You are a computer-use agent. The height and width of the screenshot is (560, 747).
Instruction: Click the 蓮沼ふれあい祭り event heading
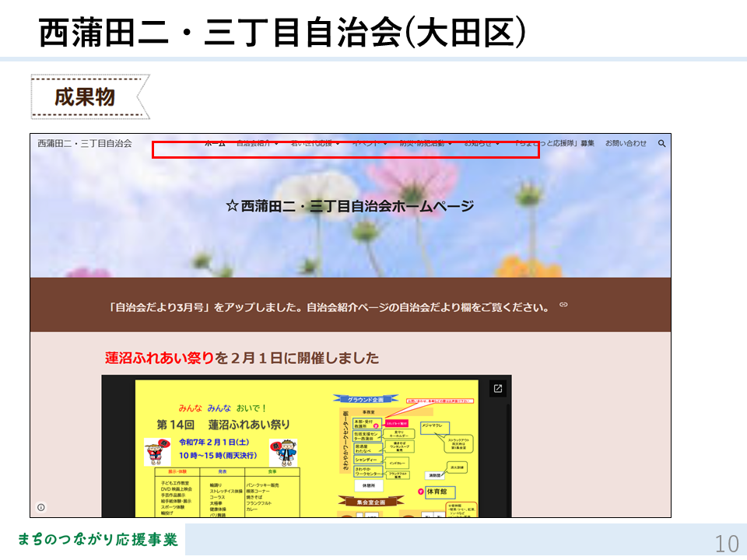click(242, 358)
